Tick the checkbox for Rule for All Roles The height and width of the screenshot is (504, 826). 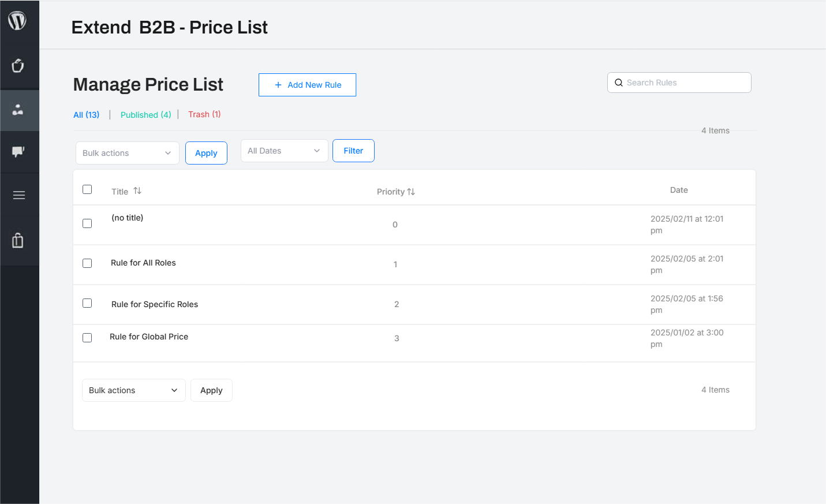click(x=87, y=263)
